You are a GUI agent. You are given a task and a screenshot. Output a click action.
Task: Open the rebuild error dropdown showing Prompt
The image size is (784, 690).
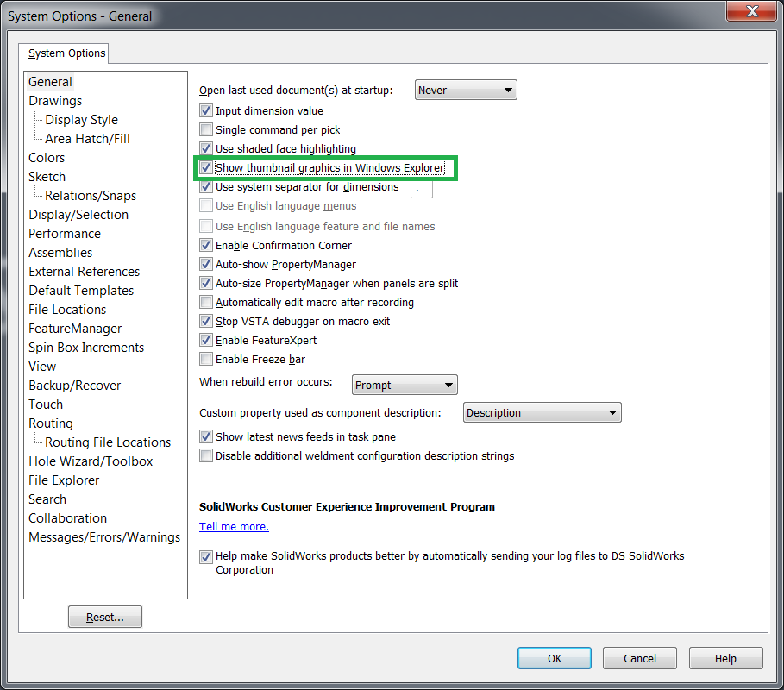[x=404, y=385]
